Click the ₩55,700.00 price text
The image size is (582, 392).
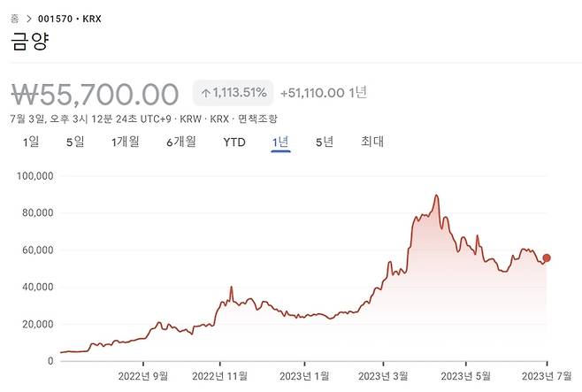(x=95, y=95)
